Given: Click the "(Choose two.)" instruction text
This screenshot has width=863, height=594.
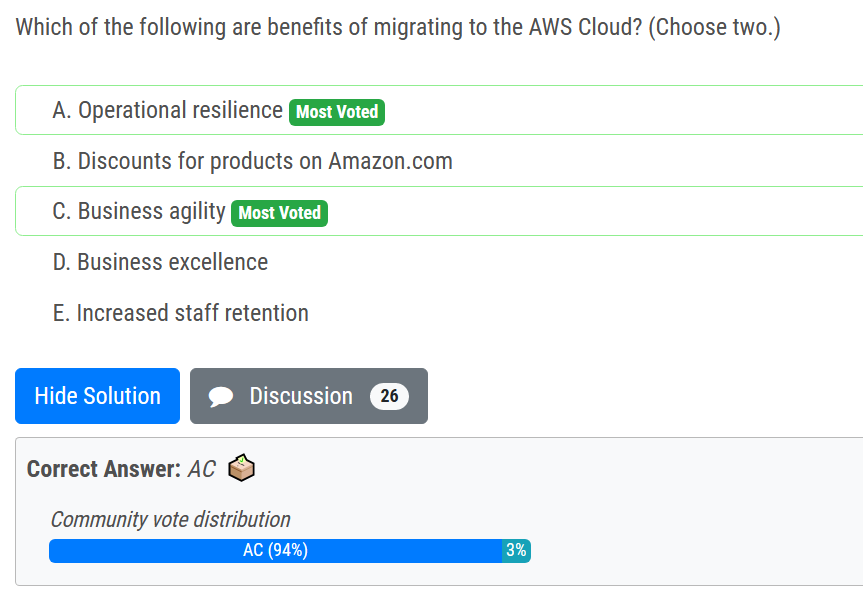Looking at the screenshot, I should (714, 27).
